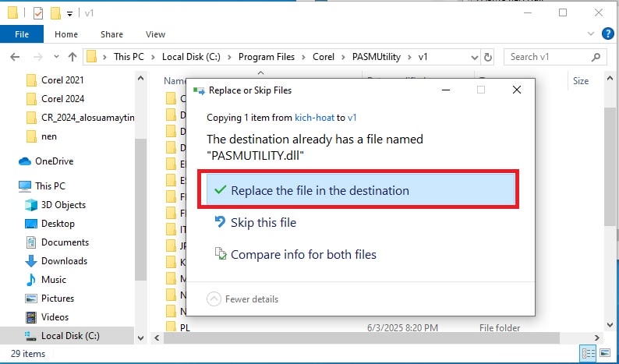Click New folder quick access icon
Viewport: 619px width, 364px height.
[55, 13]
